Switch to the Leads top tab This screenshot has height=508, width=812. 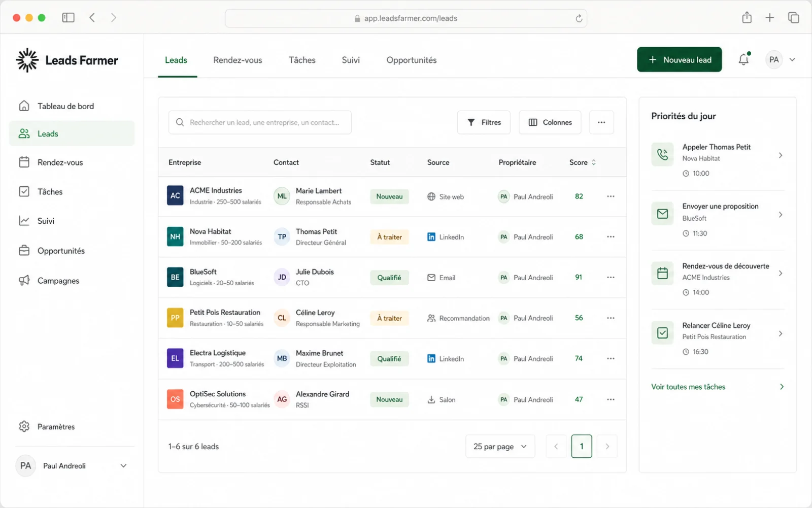coord(176,60)
